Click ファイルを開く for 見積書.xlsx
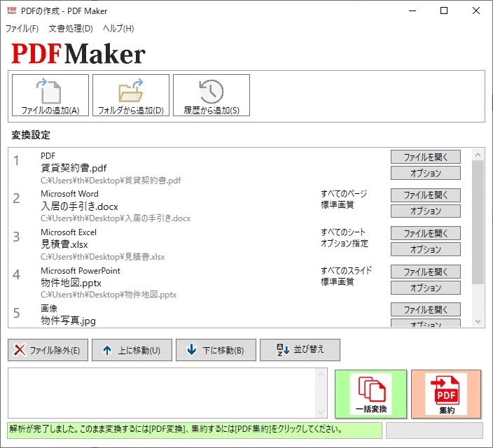The image size is (493, 448). point(426,233)
